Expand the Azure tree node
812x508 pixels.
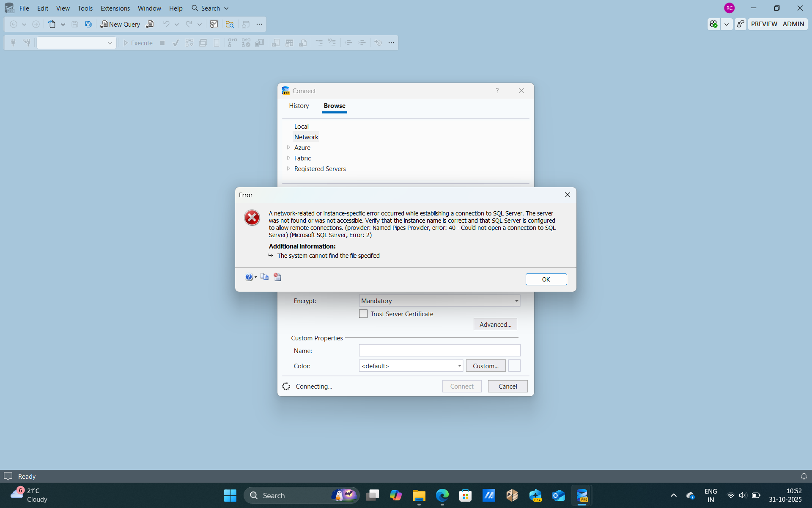(289, 147)
